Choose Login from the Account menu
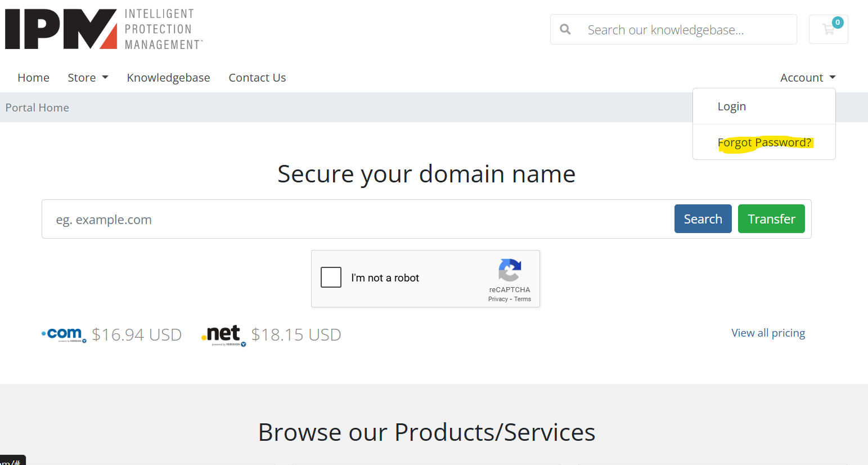868x465 pixels. 731,106
